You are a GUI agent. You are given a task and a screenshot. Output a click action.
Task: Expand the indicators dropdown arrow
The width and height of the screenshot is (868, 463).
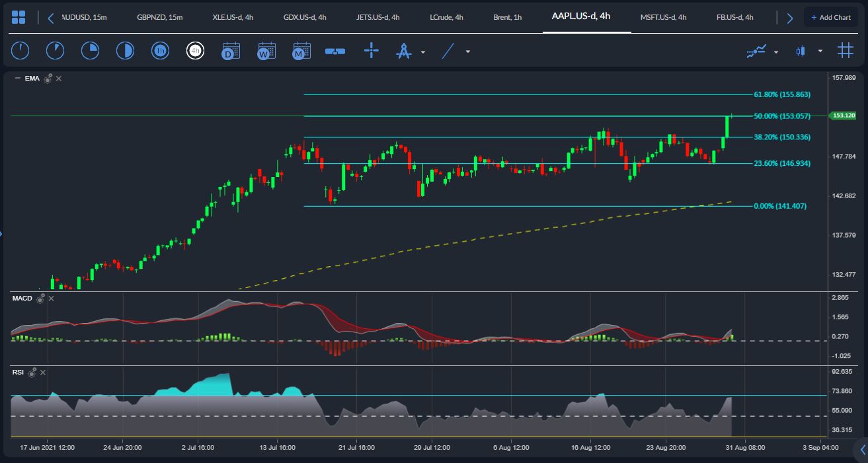776,52
